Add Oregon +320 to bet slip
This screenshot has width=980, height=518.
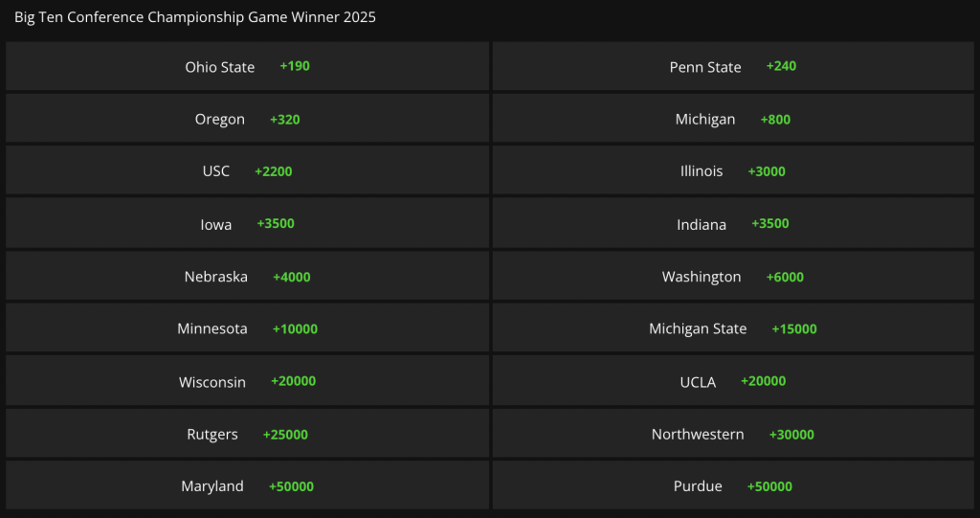click(x=247, y=120)
